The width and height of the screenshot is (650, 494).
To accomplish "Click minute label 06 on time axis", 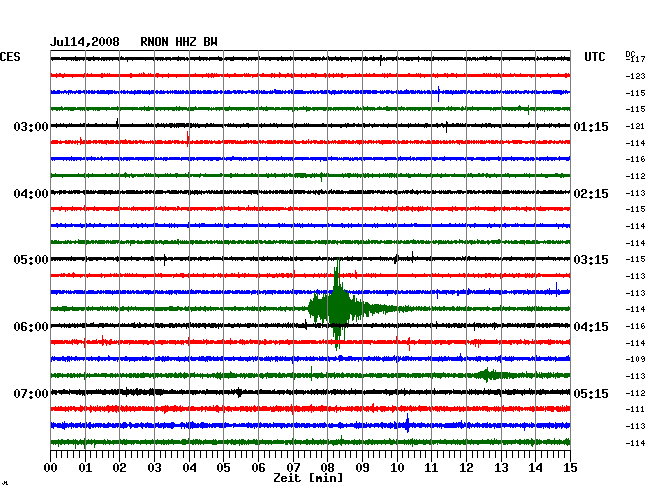I will (258, 467).
